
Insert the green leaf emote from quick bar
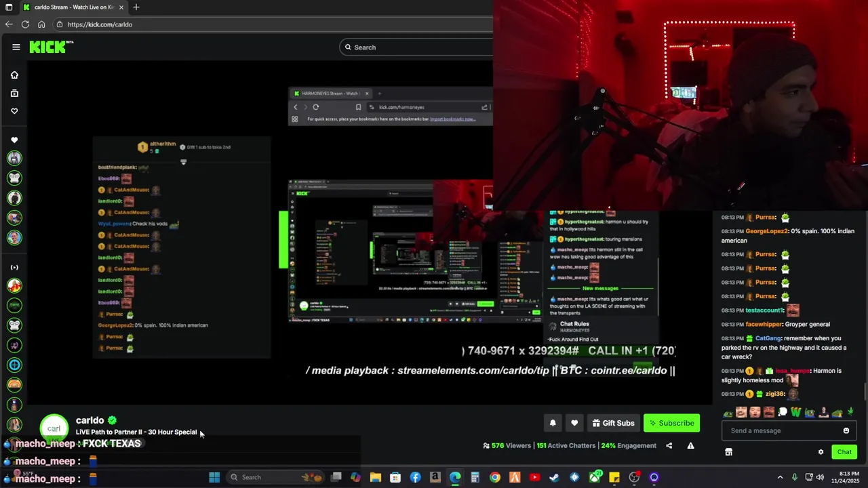pos(850,412)
